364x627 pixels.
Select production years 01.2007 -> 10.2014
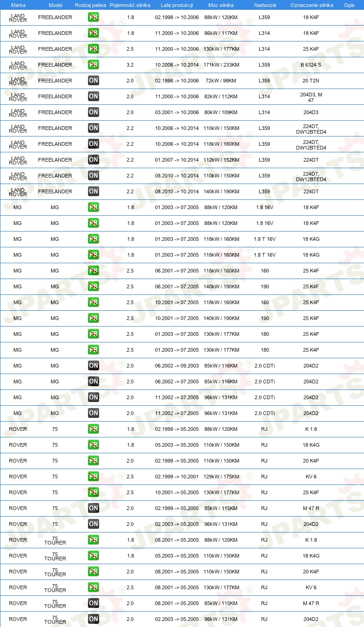click(177, 160)
